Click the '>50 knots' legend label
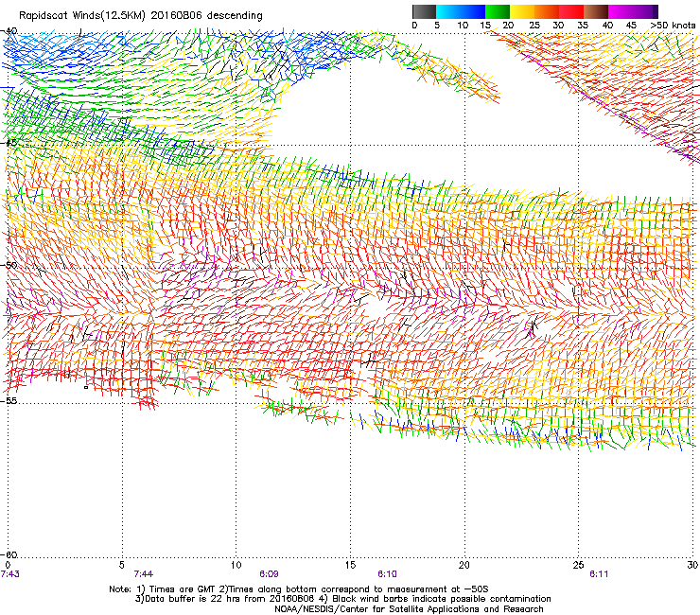Screen dimensions: 700x615 [673, 26]
